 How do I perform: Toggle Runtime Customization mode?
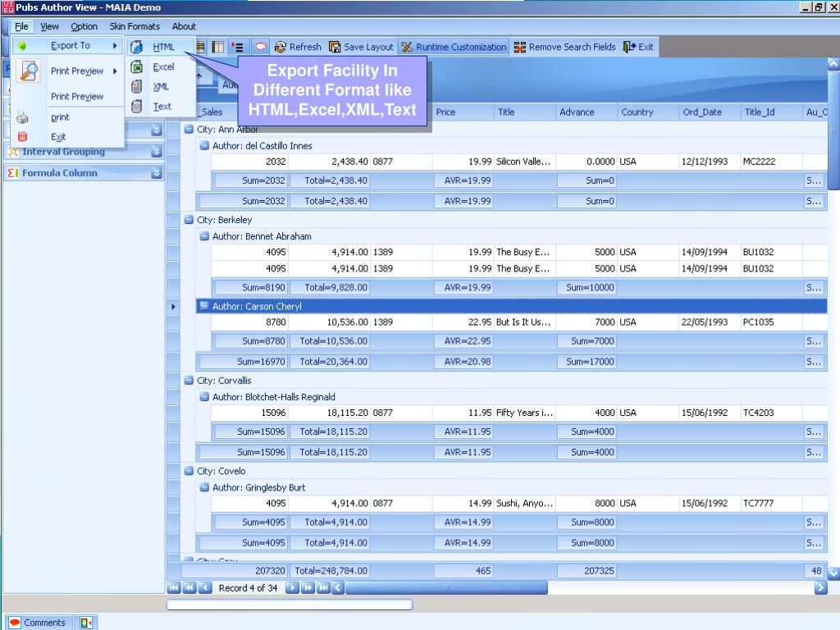(454, 47)
